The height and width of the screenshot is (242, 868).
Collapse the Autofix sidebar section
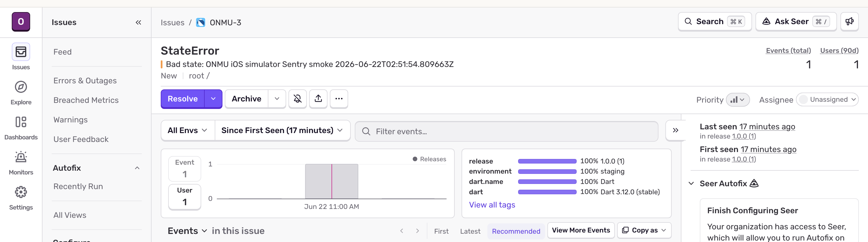pyautogui.click(x=137, y=168)
